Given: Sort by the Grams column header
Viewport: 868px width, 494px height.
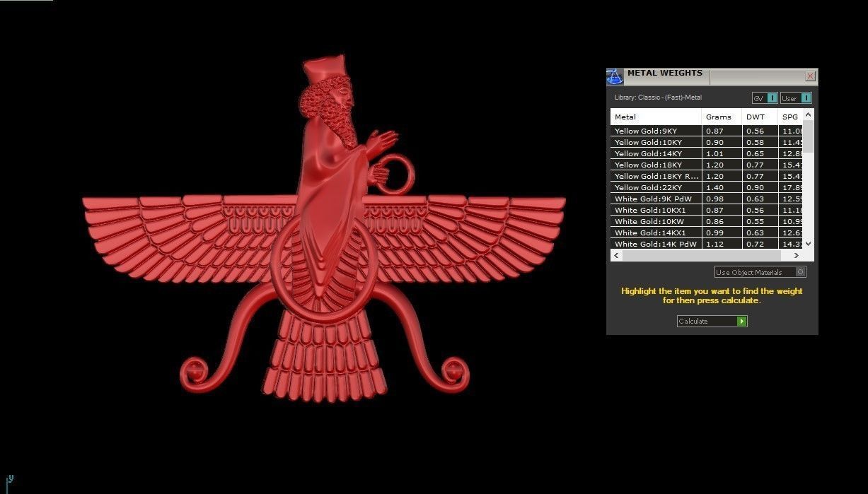Looking at the screenshot, I should 722,117.
